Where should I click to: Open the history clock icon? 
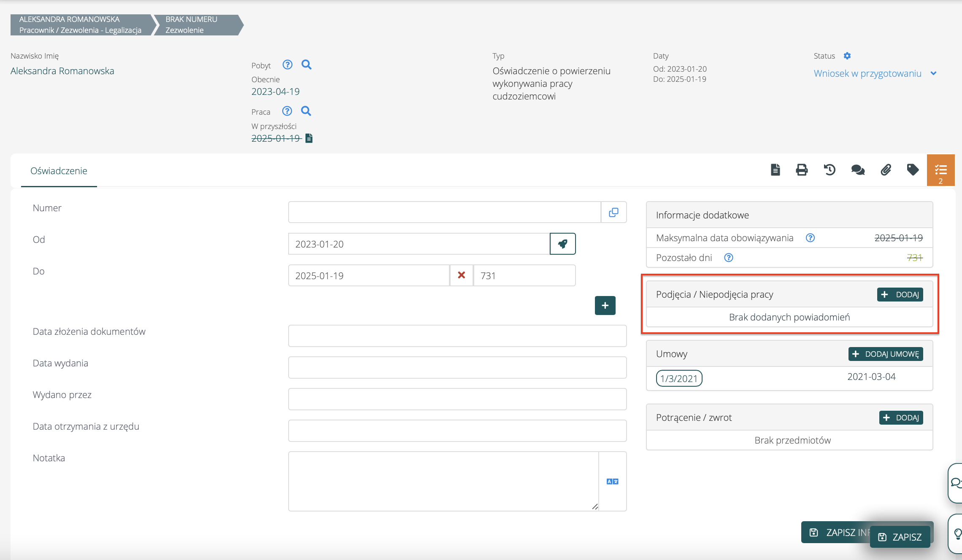point(830,170)
